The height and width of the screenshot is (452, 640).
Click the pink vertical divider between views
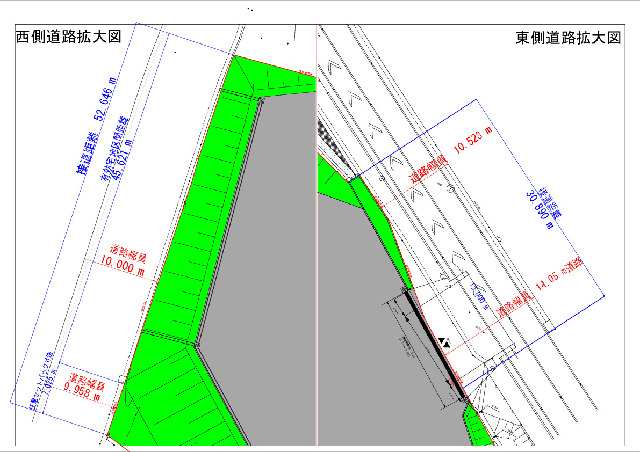(317, 250)
